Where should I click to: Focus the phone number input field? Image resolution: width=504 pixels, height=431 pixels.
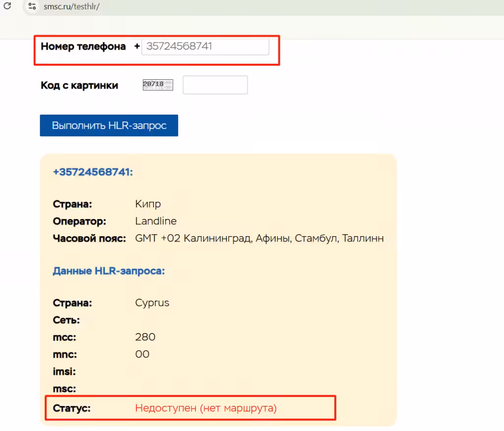pyautogui.click(x=205, y=47)
